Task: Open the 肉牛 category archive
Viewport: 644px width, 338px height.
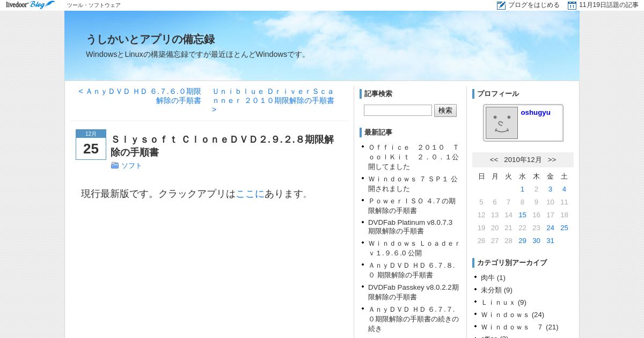Action: pyautogui.click(x=488, y=278)
